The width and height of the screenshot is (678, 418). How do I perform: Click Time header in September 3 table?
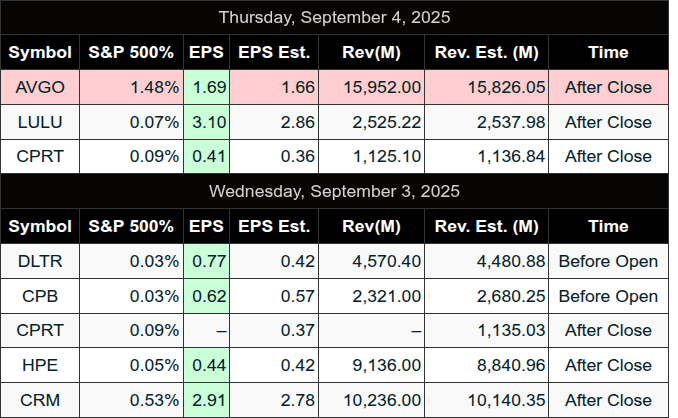608,227
